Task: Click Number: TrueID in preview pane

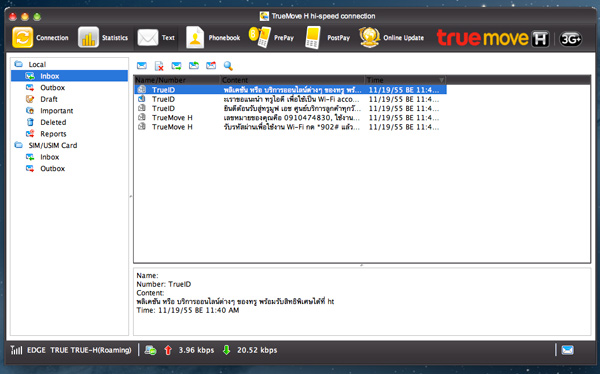Action: tap(164, 284)
